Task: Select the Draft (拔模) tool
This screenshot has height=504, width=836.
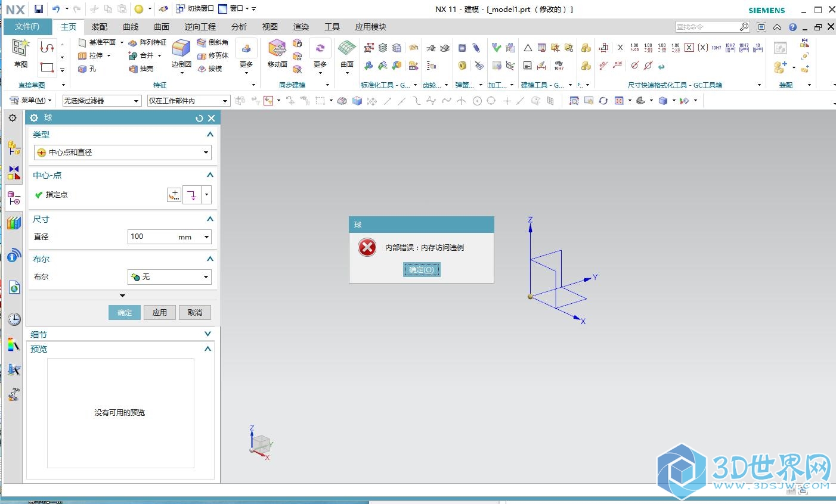Action: pyautogui.click(x=210, y=69)
